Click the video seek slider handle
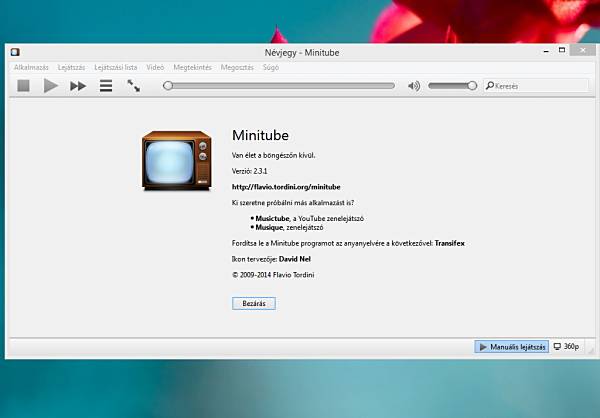 [x=168, y=86]
